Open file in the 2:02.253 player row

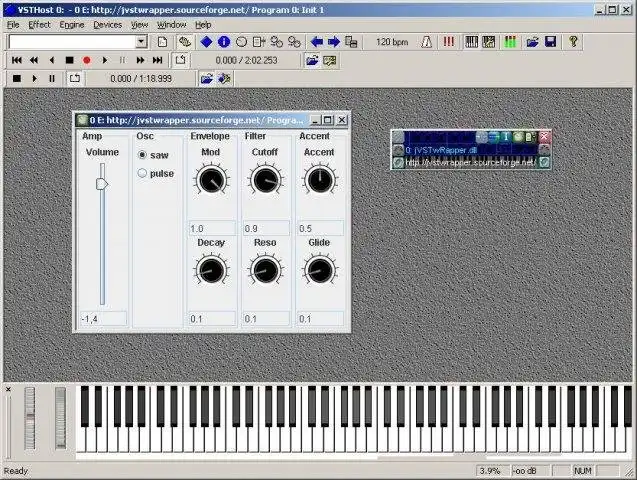click(312, 61)
